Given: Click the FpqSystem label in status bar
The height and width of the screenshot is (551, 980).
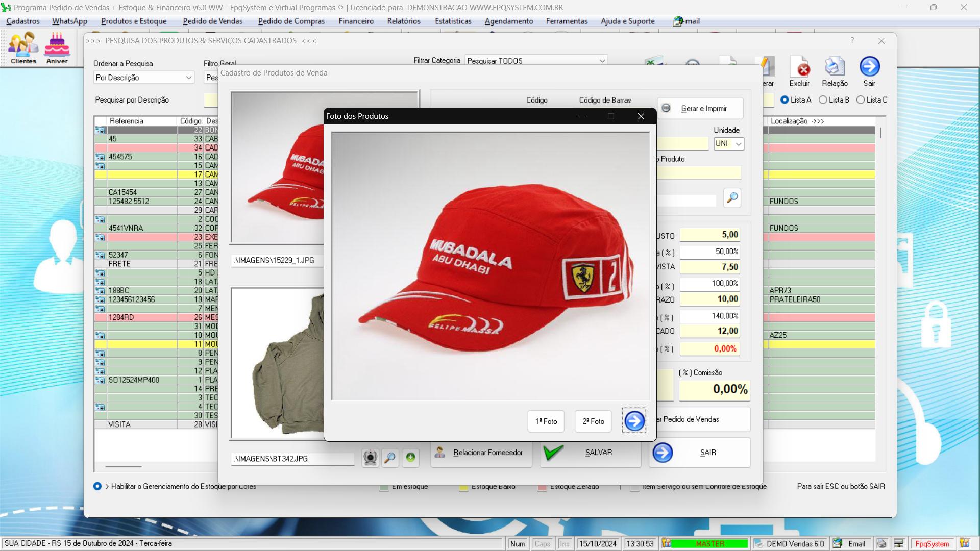Looking at the screenshot, I should pyautogui.click(x=932, y=544).
